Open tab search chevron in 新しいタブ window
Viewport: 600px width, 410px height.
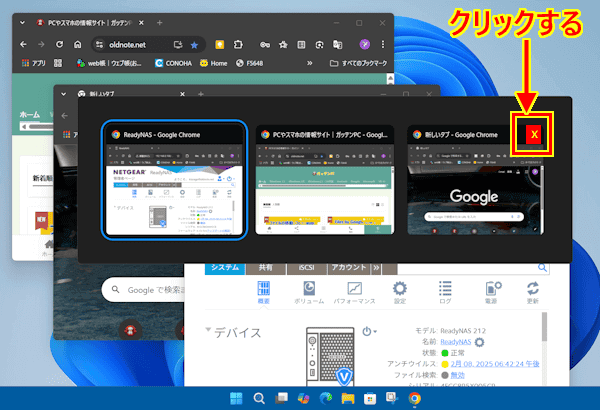tap(64, 94)
